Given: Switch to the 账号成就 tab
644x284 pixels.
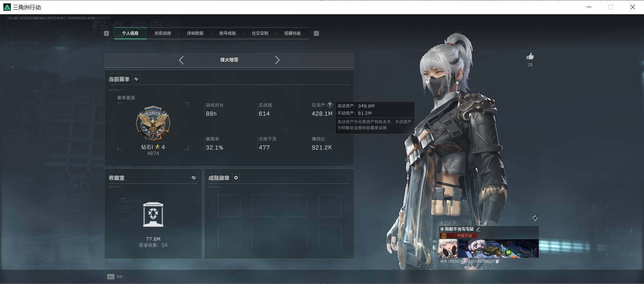Looking at the screenshot, I should pos(228,33).
